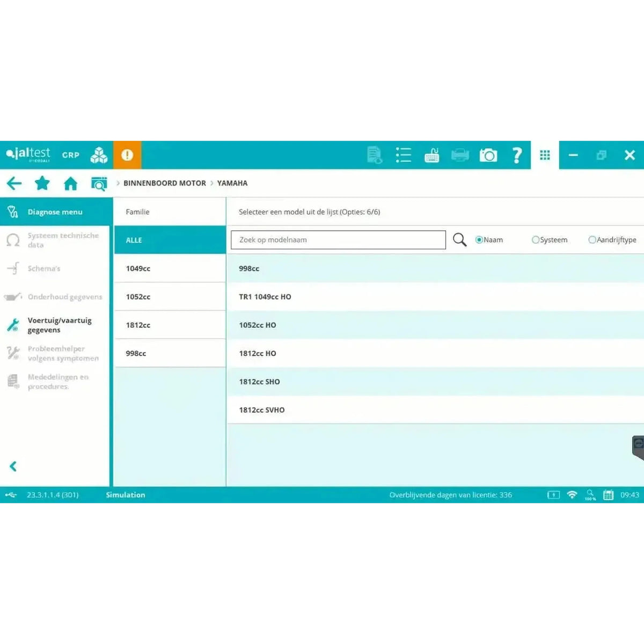Click the side tab on right edge

pyautogui.click(x=638, y=448)
